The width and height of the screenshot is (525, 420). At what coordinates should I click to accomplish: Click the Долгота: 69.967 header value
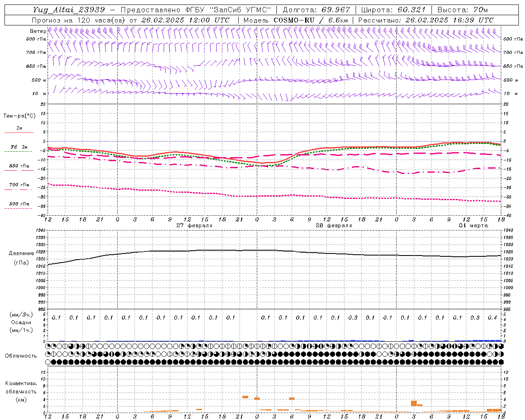tap(317, 10)
